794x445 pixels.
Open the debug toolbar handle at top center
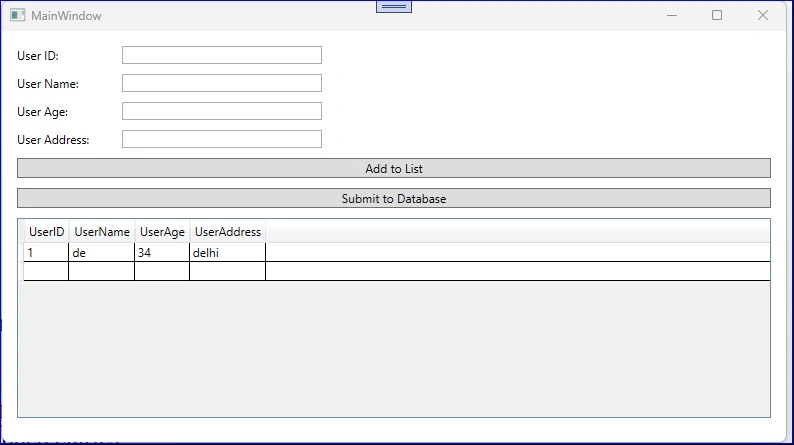tap(394, 7)
